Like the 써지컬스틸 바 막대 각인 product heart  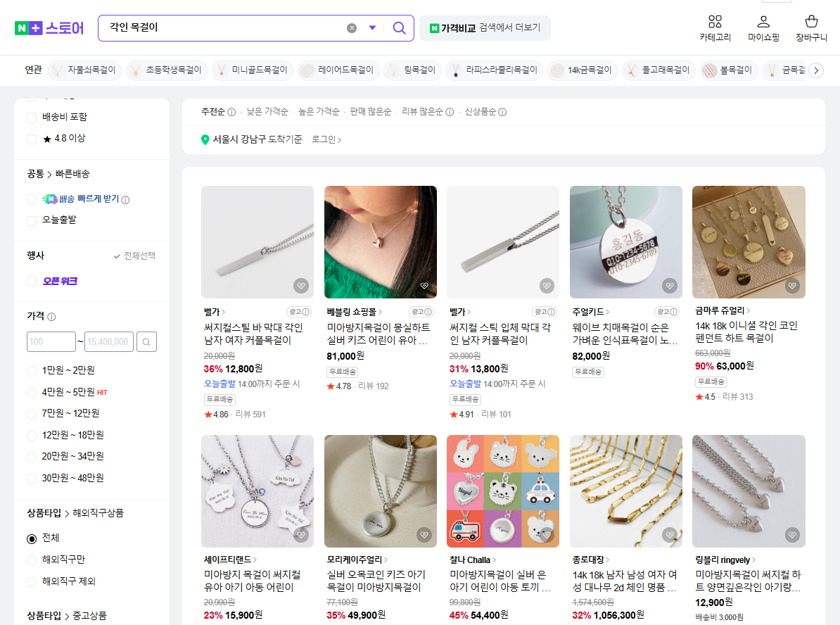[301, 286]
